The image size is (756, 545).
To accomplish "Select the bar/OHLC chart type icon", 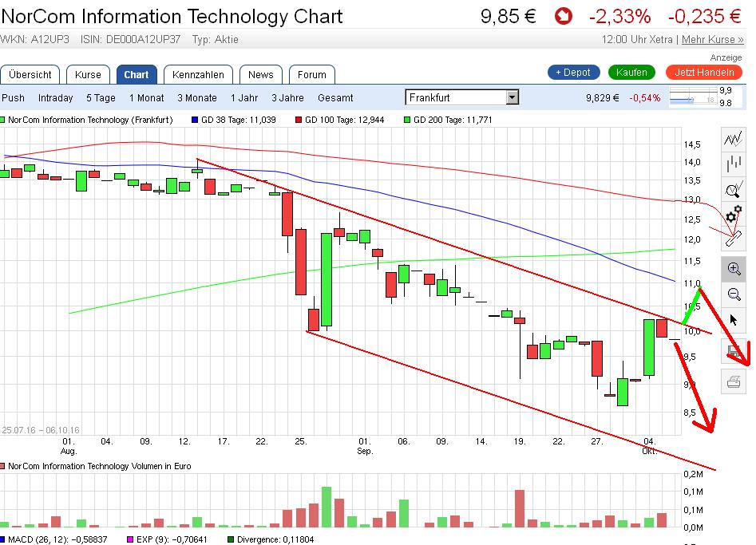I will pyautogui.click(x=734, y=164).
